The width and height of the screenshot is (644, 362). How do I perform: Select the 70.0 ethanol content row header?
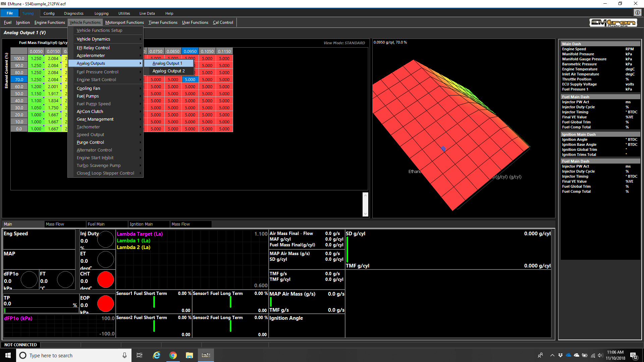(x=19, y=80)
